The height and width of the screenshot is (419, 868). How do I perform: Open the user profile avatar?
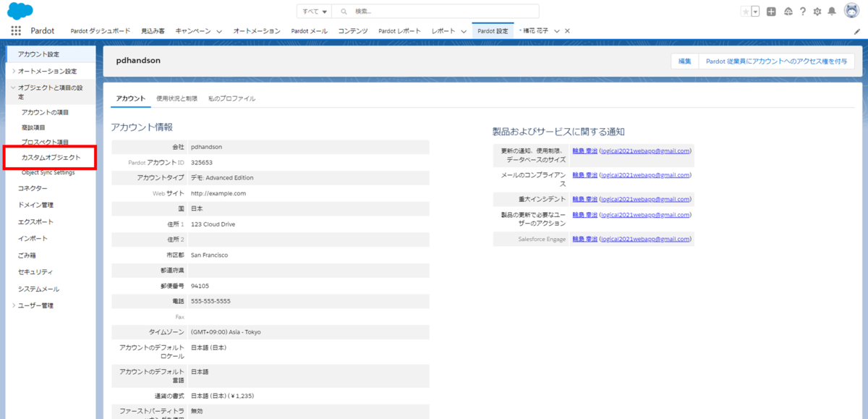[851, 11]
